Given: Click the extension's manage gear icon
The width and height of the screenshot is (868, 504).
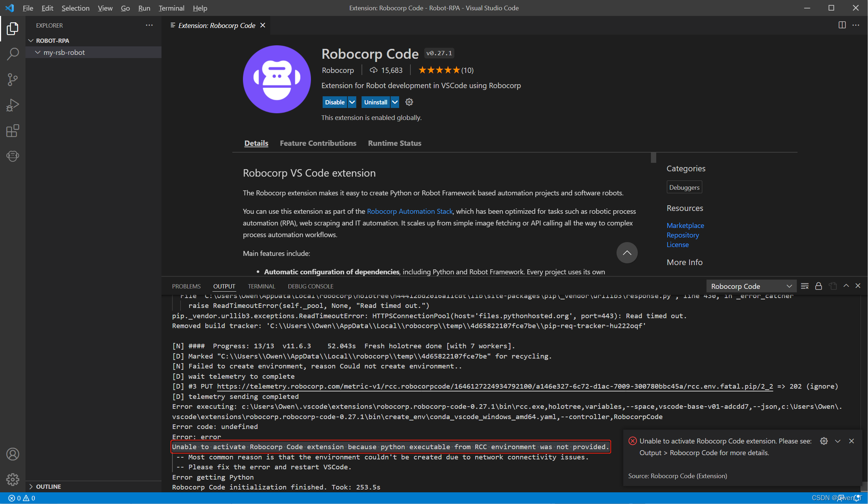Looking at the screenshot, I should (409, 102).
